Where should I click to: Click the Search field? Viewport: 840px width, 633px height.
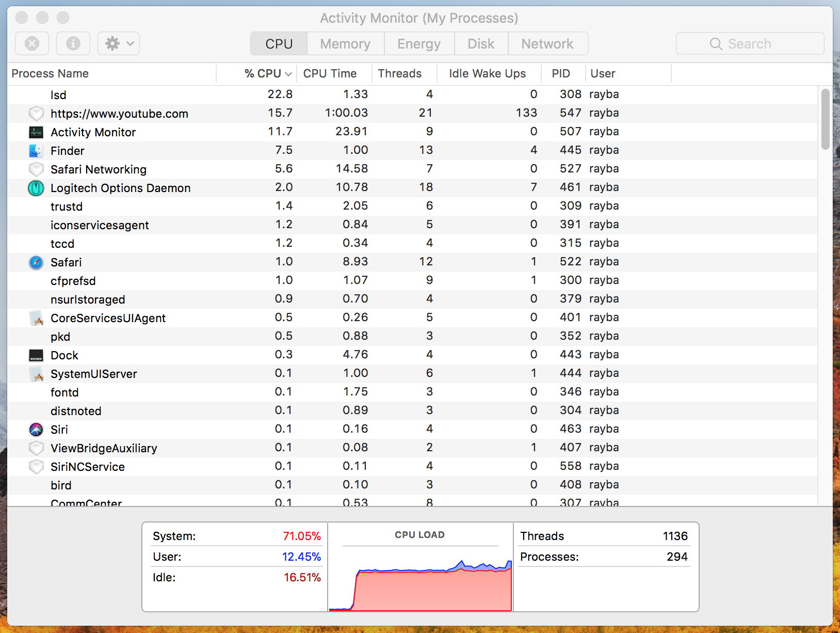point(750,44)
